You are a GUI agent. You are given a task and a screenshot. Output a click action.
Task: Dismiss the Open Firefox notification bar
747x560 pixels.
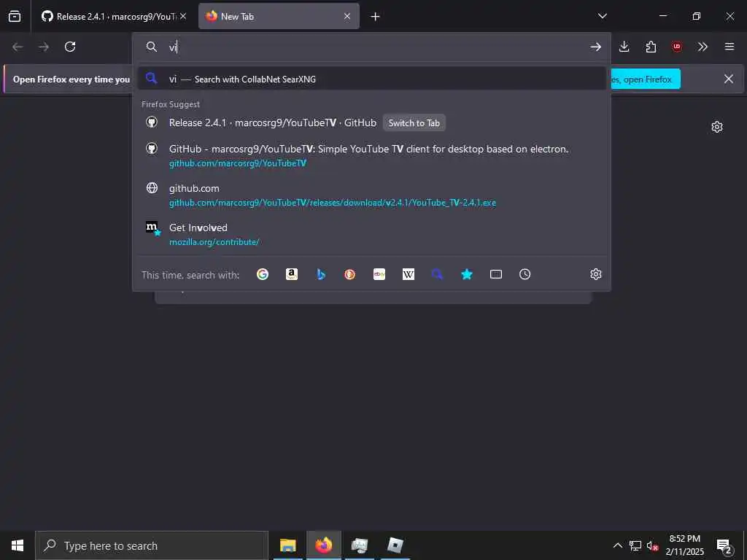point(729,79)
